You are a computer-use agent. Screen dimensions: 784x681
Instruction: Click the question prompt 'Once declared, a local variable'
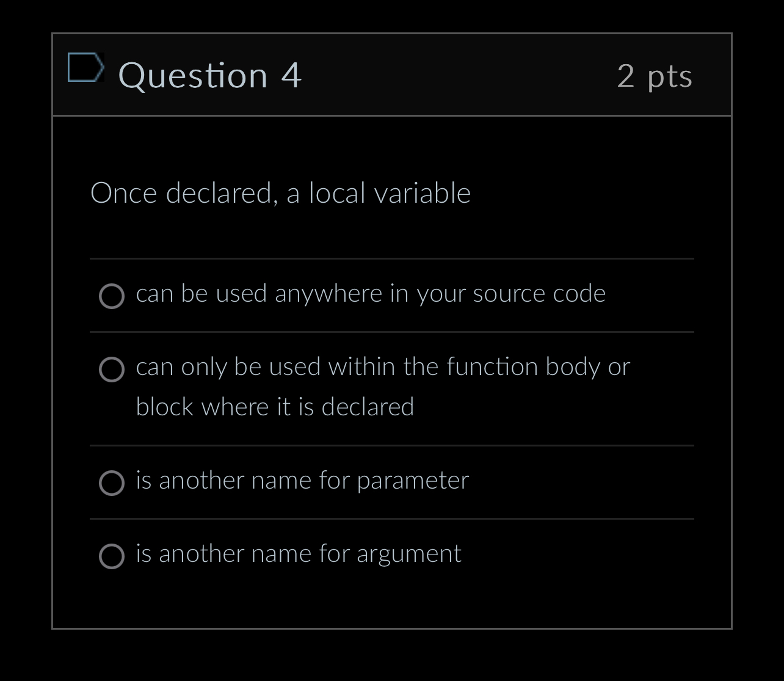tap(281, 192)
